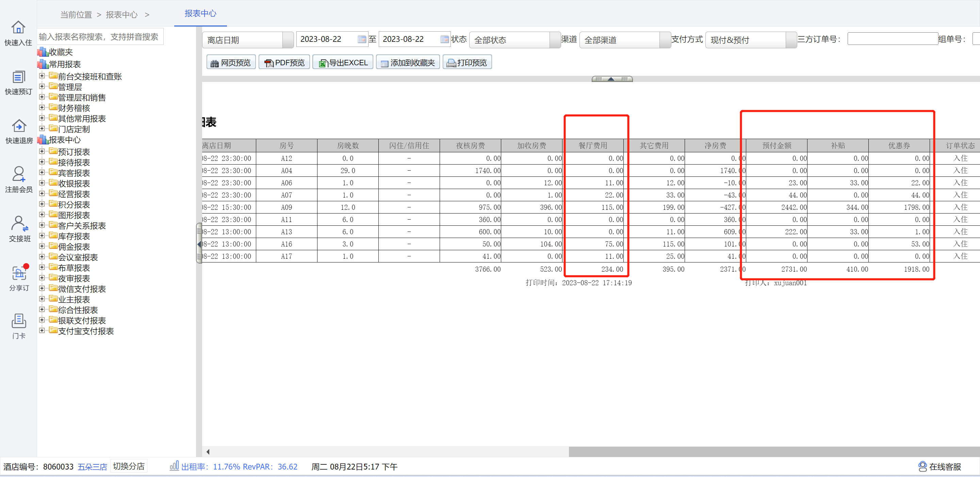
Task: Select the 会议室报表 folder
Action: (x=78, y=257)
